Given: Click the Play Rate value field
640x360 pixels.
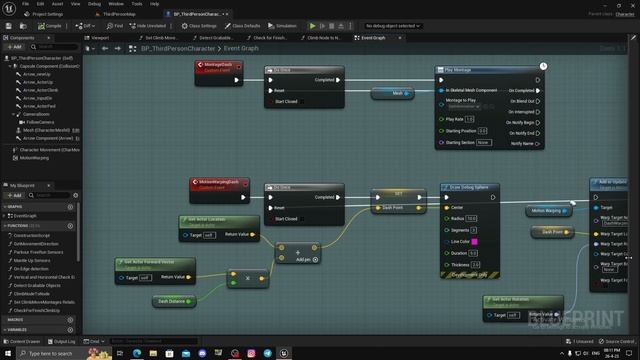Looking at the screenshot, I should coord(469,119).
